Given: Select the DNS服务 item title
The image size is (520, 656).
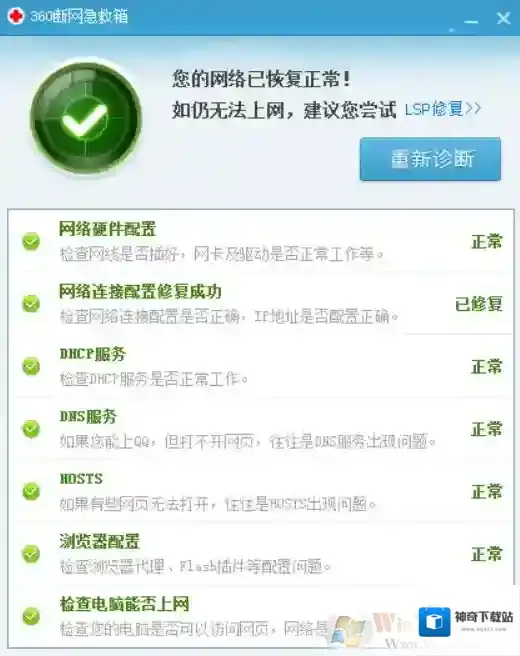Looking at the screenshot, I should (x=88, y=416).
